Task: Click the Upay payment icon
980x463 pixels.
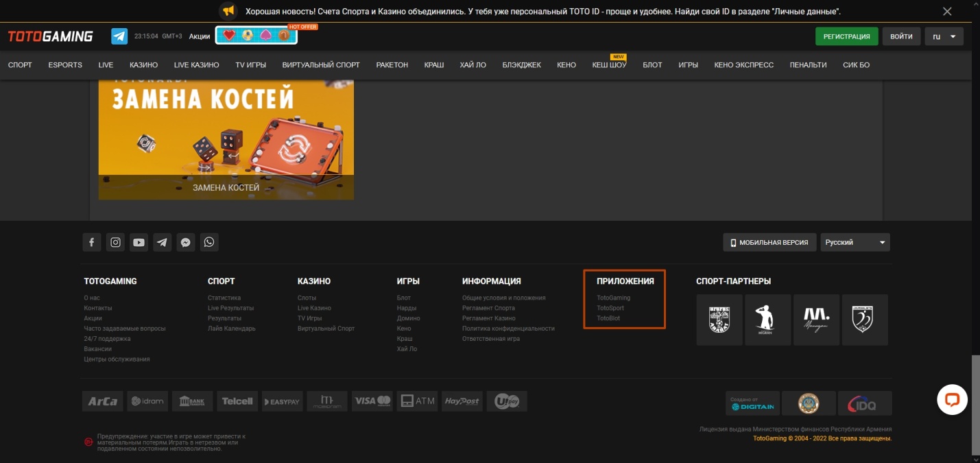Action: pyautogui.click(x=507, y=401)
